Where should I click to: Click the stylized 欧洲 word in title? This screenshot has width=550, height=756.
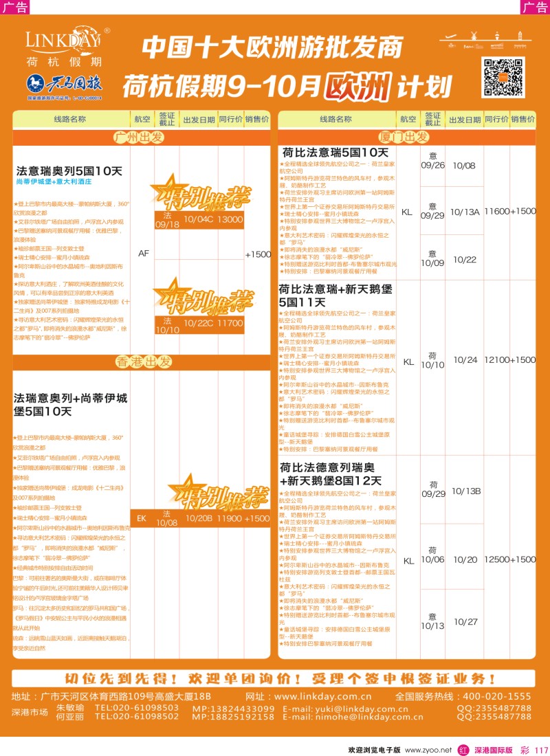click(x=357, y=87)
